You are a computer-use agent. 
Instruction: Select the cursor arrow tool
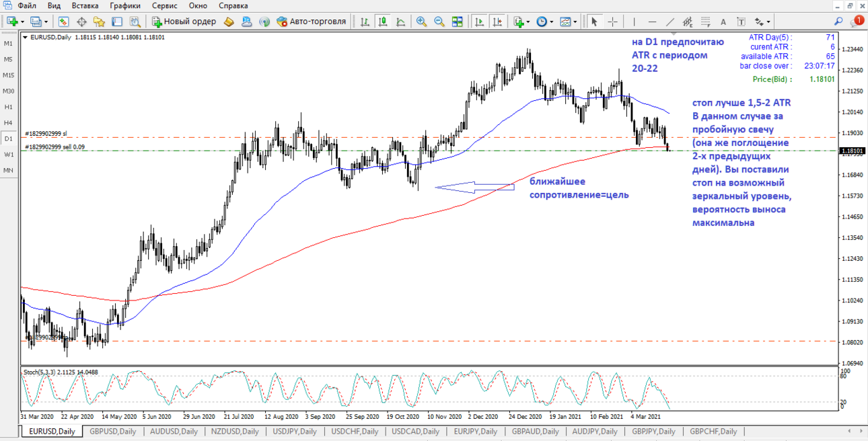point(594,22)
